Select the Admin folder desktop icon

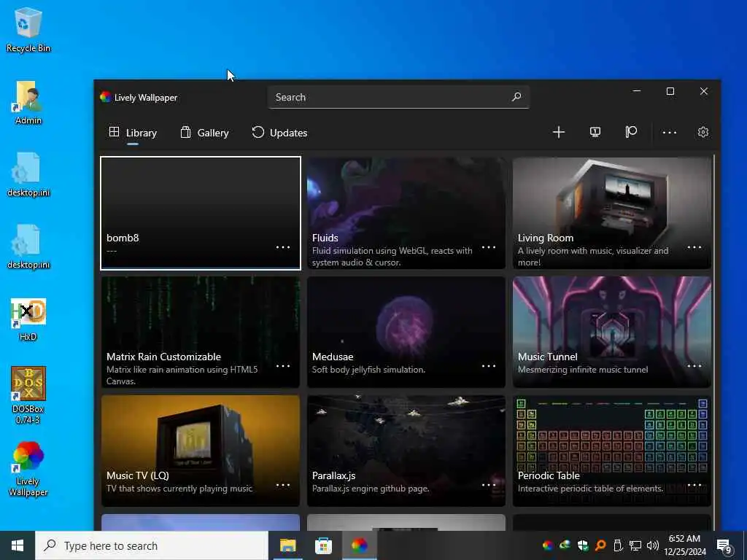click(x=28, y=103)
